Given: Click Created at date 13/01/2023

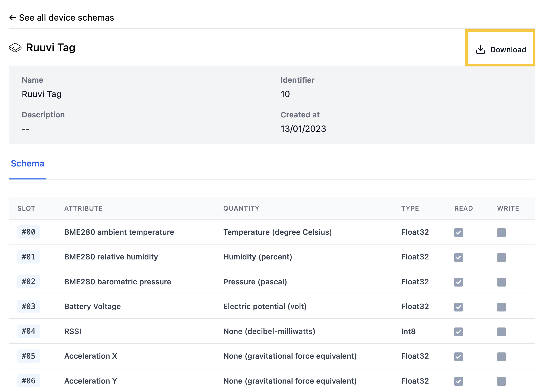Looking at the screenshot, I should [303, 129].
